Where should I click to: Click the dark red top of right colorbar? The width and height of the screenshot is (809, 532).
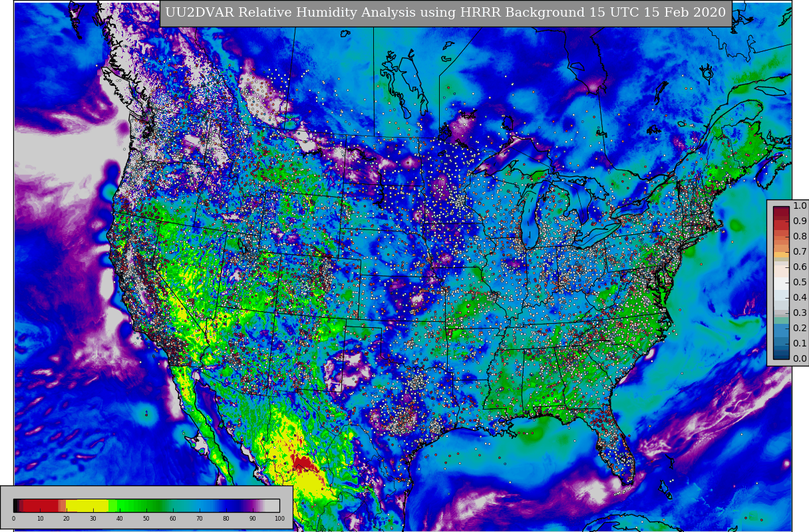pyautogui.click(x=781, y=213)
